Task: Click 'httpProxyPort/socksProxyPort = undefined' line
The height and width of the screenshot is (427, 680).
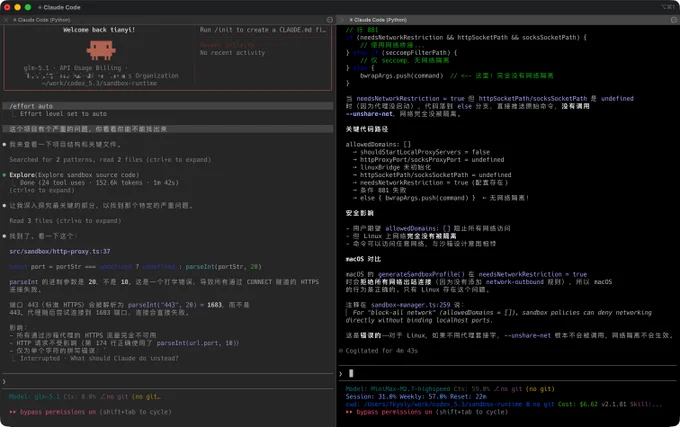Action: coord(432,160)
